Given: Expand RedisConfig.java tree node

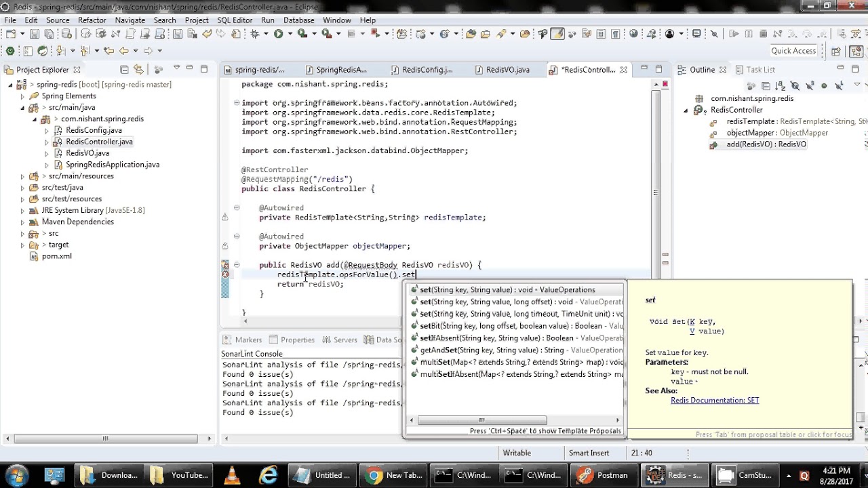Looking at the screenshot, I should [47, 131].
